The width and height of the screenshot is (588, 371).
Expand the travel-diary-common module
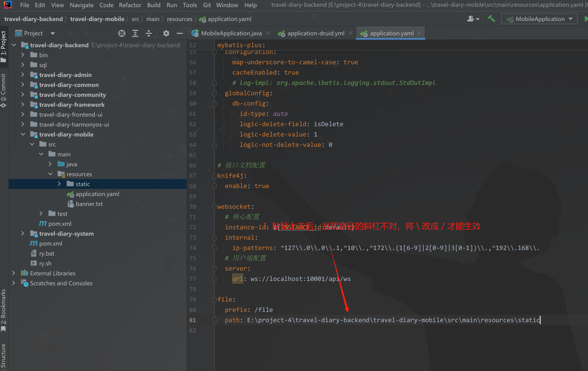[x=23, y=85]
